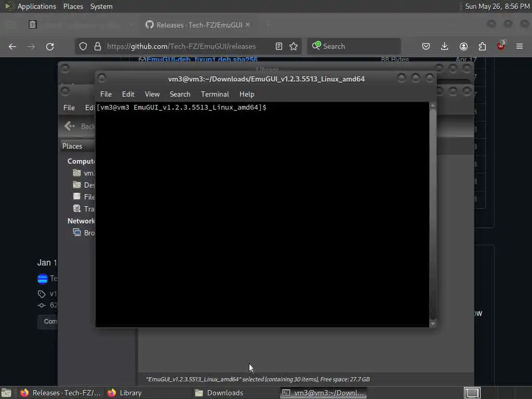Click the tracking protection shield icon
Screen dimensions: 532x399
(83, 46)
